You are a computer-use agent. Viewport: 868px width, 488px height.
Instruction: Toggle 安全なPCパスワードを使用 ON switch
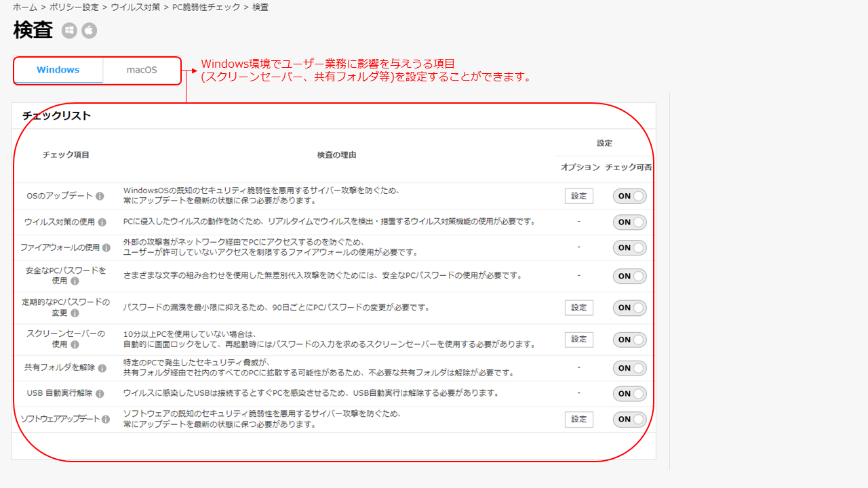630,277
